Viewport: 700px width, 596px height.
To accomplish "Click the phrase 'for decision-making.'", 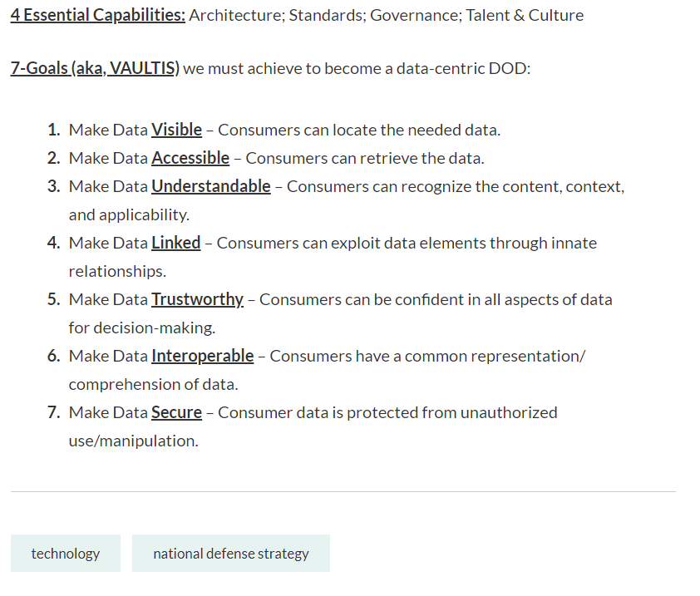I will (142, 328).
